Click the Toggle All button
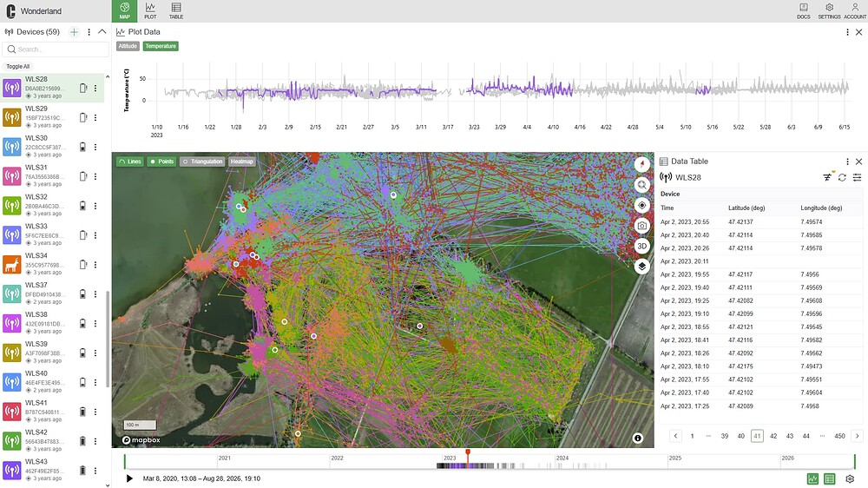The height and width of the screenshot is (488, 868). click(17, 67)
